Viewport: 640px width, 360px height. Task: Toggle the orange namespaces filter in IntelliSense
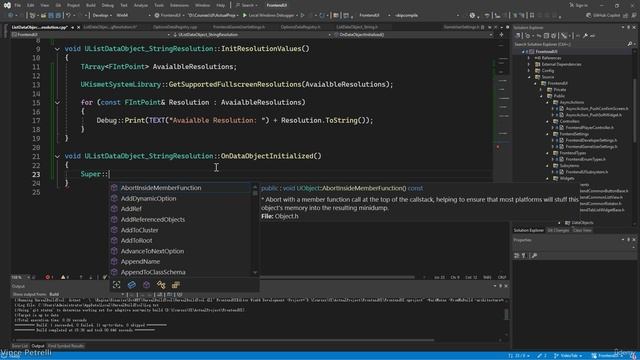click(x=176, y=284)
